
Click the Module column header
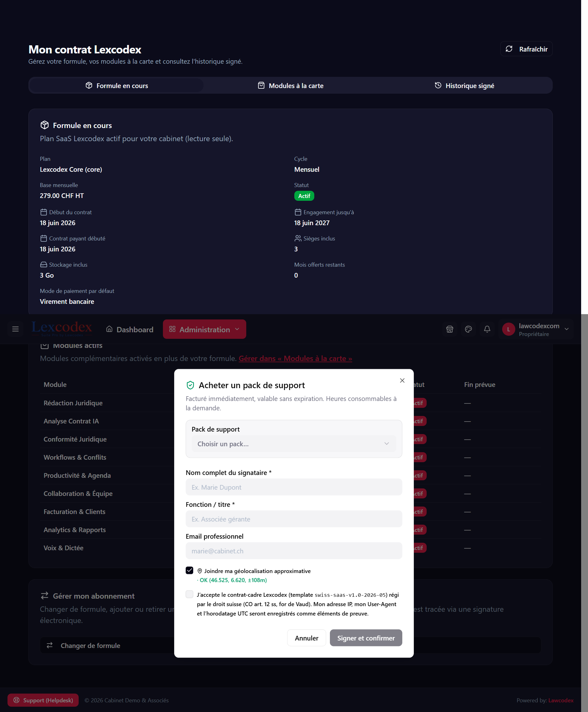(x=55, y=385)
